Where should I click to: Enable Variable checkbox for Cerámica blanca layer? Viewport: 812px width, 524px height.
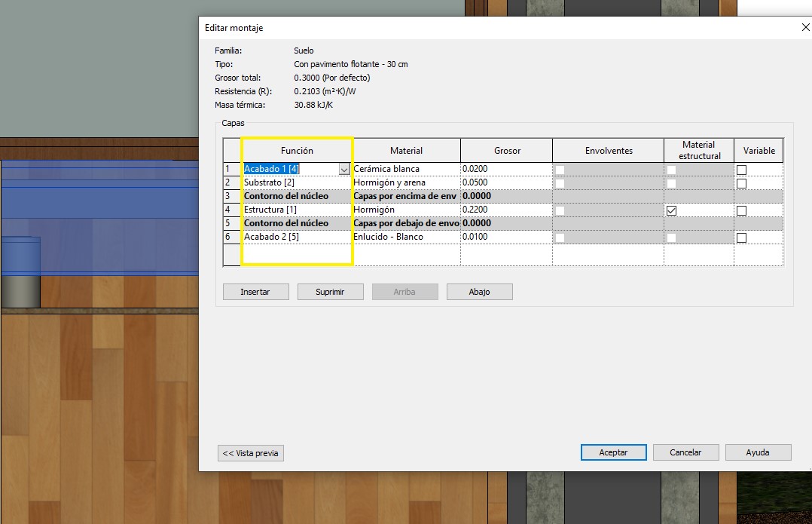tap(741, 170)
